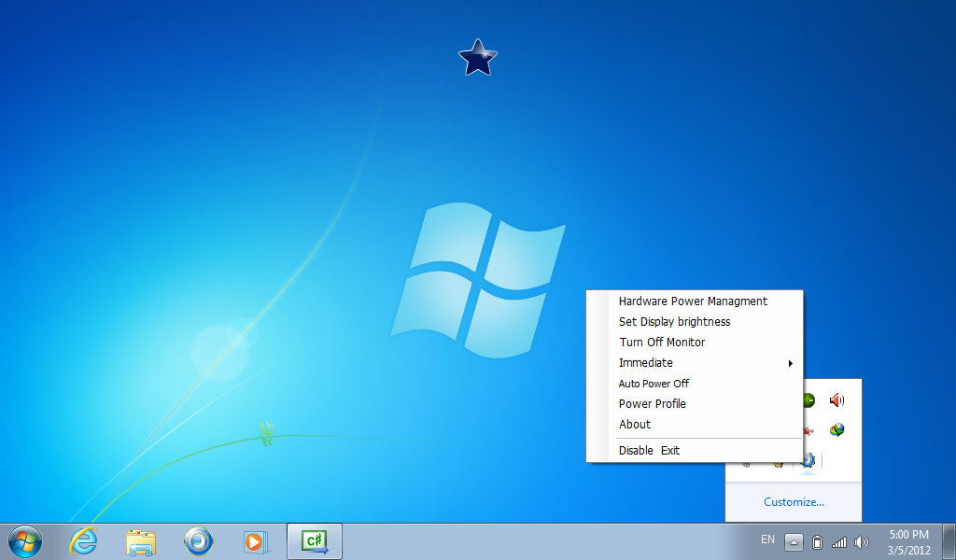Click blue power utility icon in tray overflow
Image resolution: width=956 pixels, height=560 pixels.
pyautogui.click(x=808, y=460)
